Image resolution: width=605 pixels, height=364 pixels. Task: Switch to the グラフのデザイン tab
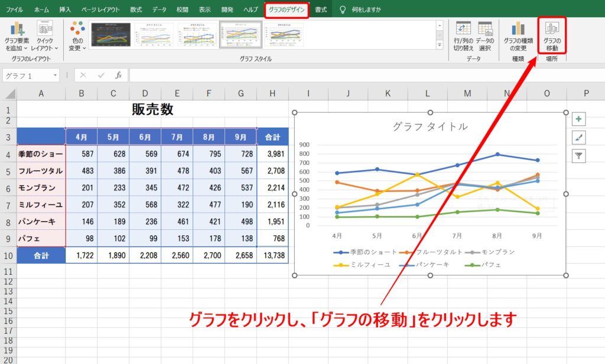pyautogui.click(x=287, y=9)
